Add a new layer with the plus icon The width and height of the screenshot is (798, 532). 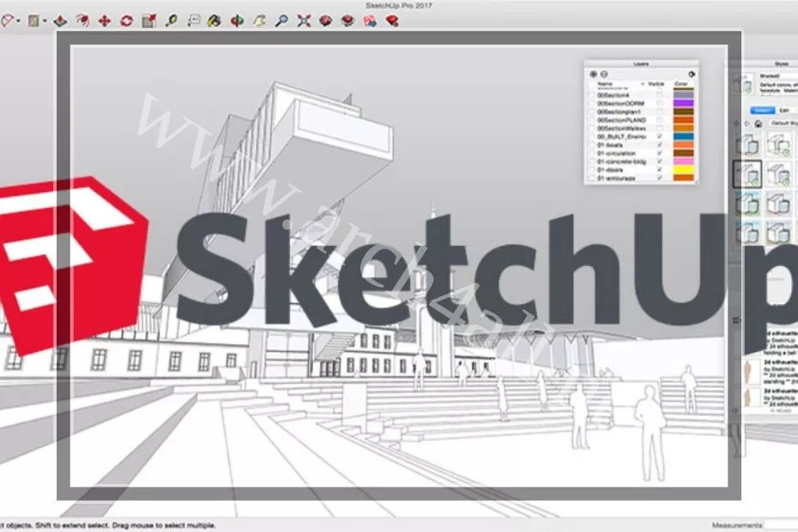tap(591, 74)
